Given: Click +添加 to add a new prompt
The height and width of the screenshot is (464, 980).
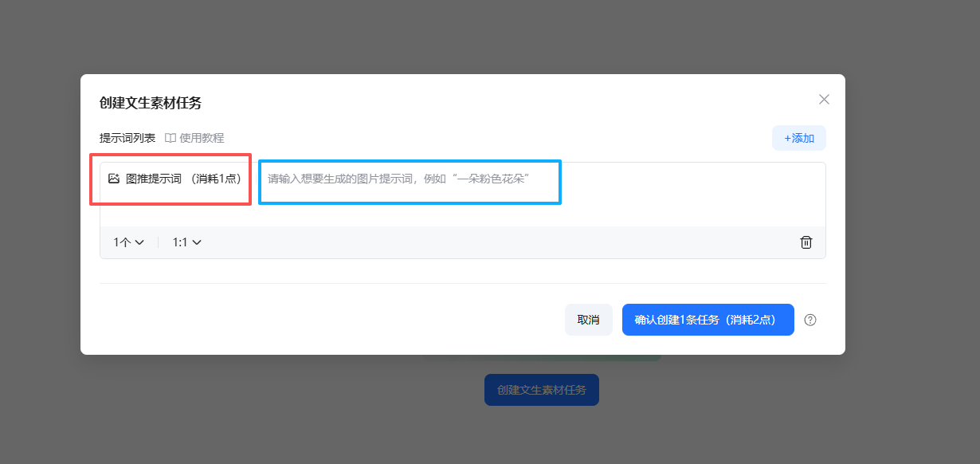Looking at the screenshot, I should (798, 137).
